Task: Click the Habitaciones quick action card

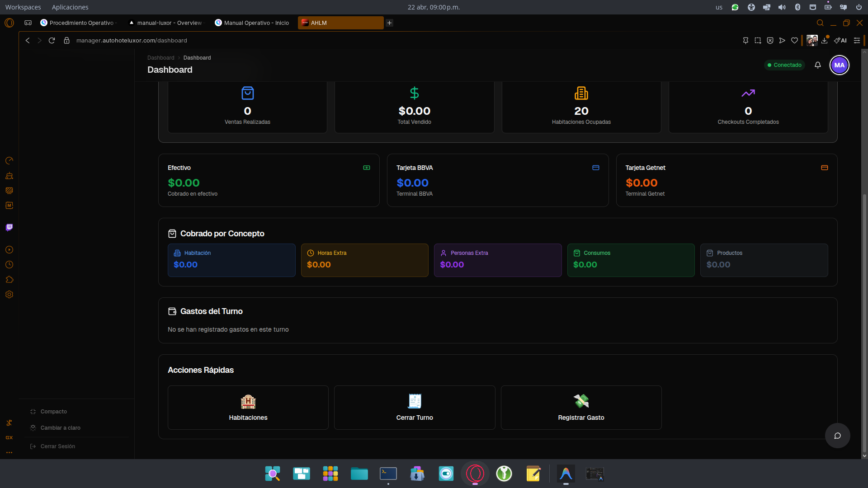Action: coord(248,408)
